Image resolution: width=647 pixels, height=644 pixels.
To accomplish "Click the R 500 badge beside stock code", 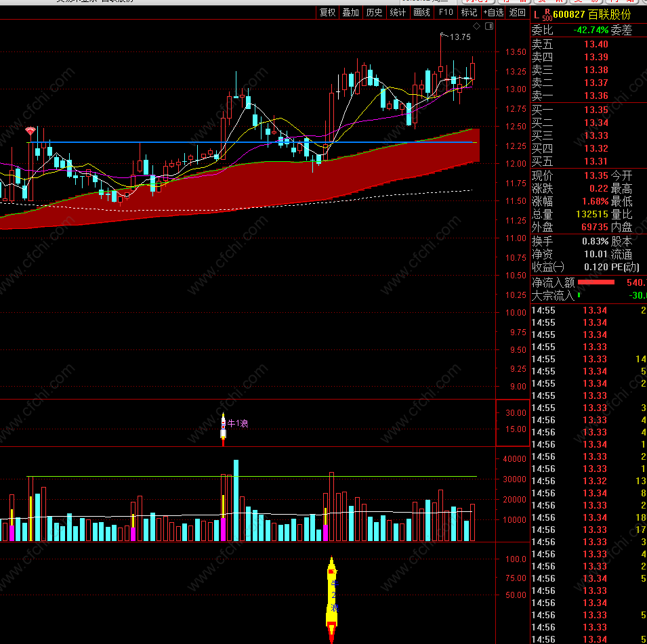I will [x=547, y=15].
